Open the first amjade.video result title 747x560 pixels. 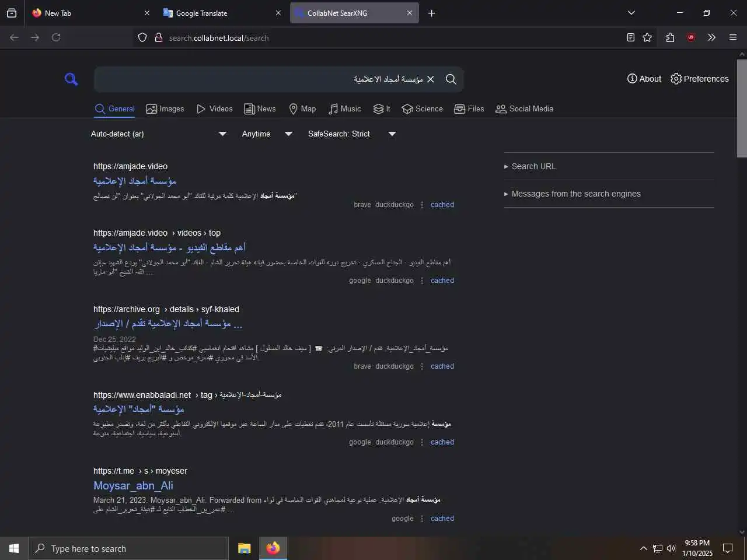(135, 181)
